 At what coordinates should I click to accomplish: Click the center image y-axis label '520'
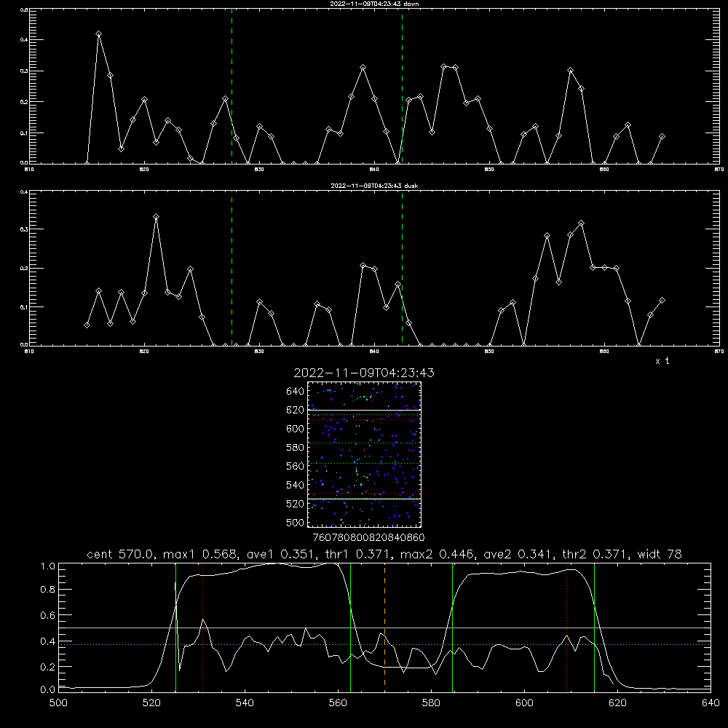(296, 504)
